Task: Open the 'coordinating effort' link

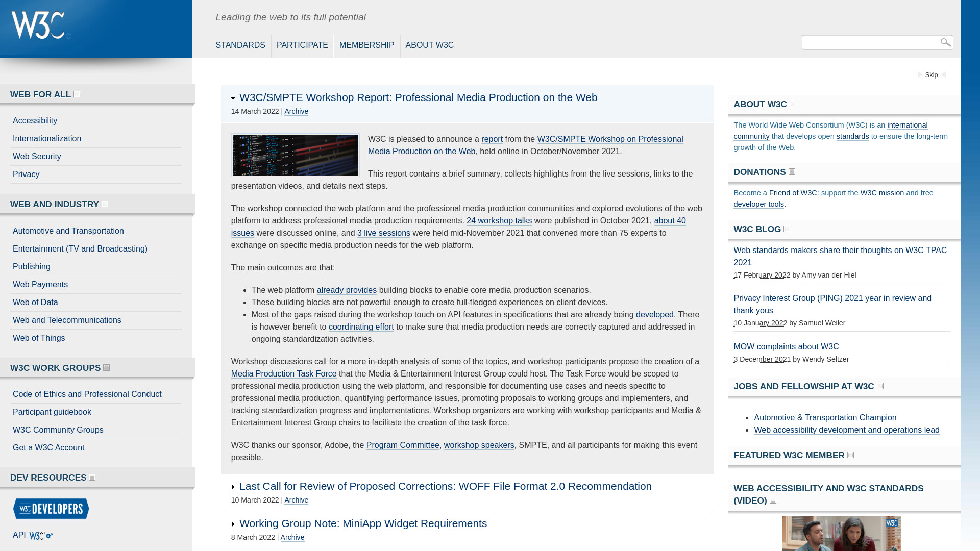Action: (361, 327)
